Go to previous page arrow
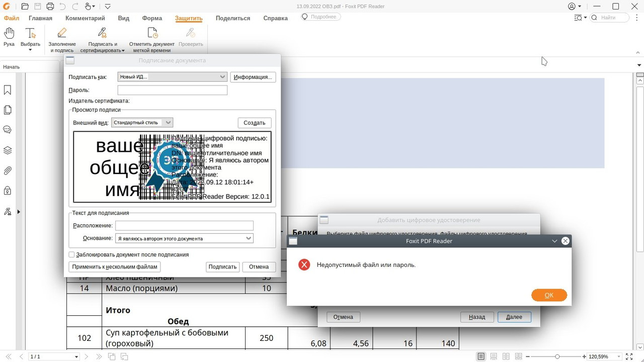 click(x=21, y=356)
